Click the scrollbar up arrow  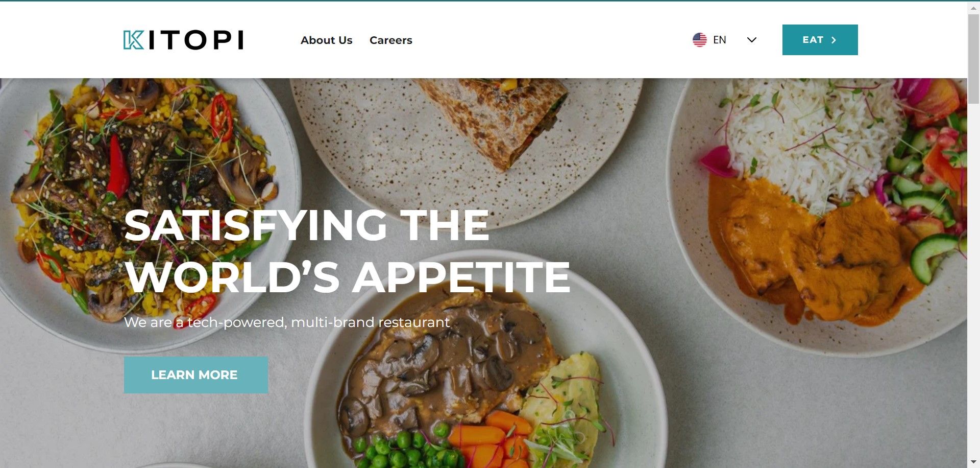pos(973,8)
